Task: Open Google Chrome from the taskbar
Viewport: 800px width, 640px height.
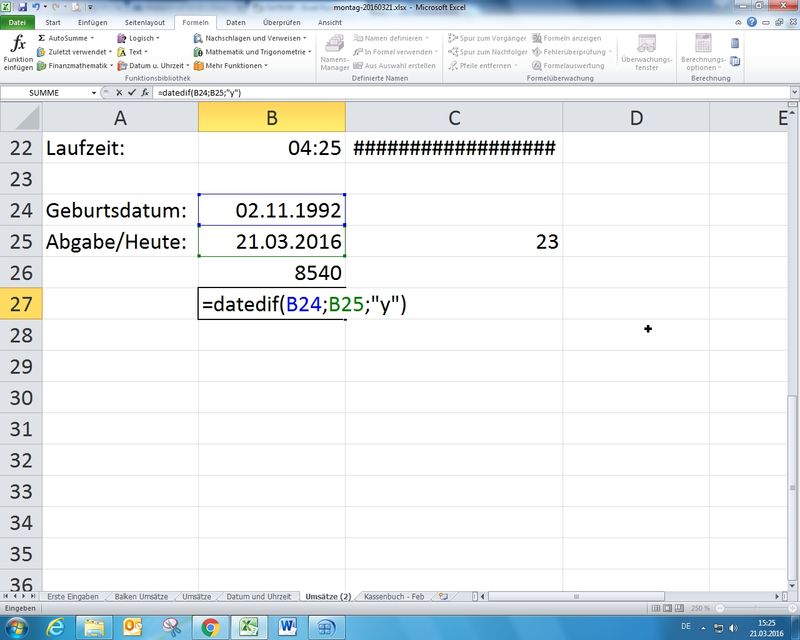Action: coord(210,627)
